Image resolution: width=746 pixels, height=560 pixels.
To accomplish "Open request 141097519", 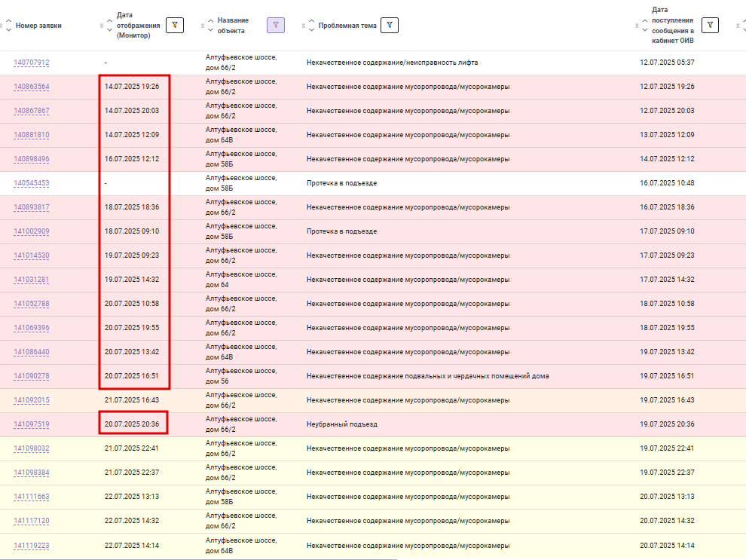I will [32, 424].
